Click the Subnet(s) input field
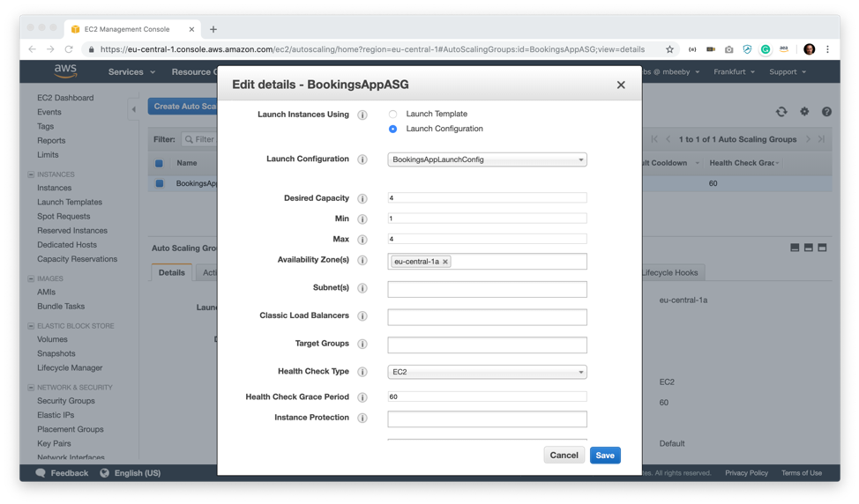The image size is (859, 504). coord(487,289)
